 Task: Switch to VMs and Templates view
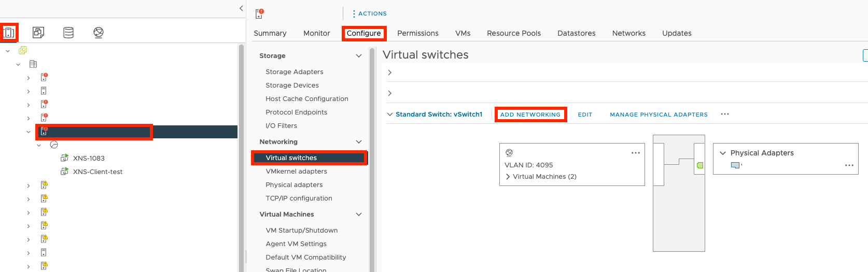(x=38, y=33)
